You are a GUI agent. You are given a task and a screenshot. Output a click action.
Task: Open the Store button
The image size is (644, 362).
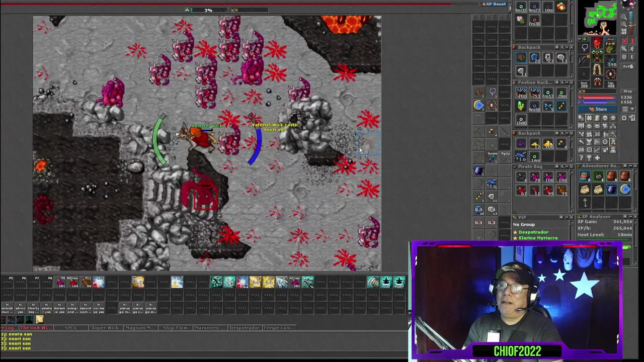[597, 109]
